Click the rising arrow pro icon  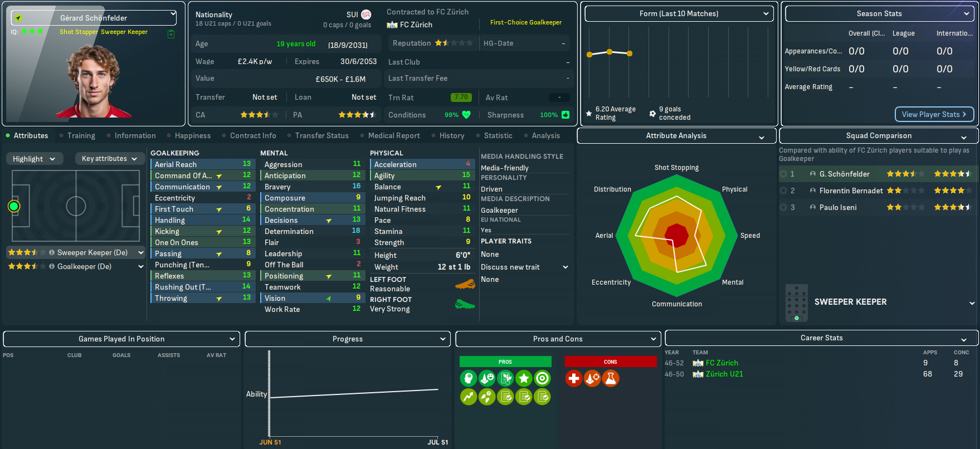[x=469, y=397]
